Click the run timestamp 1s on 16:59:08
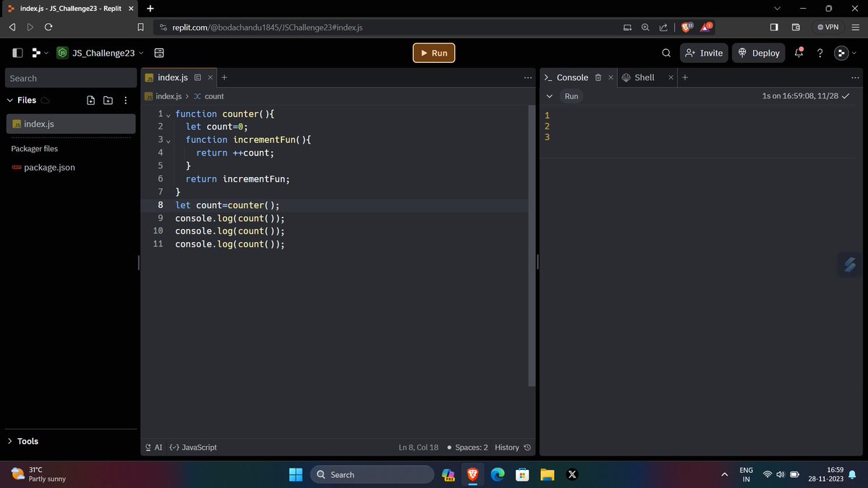This screenshot has height=488, width=868. (x=800, y=96)
